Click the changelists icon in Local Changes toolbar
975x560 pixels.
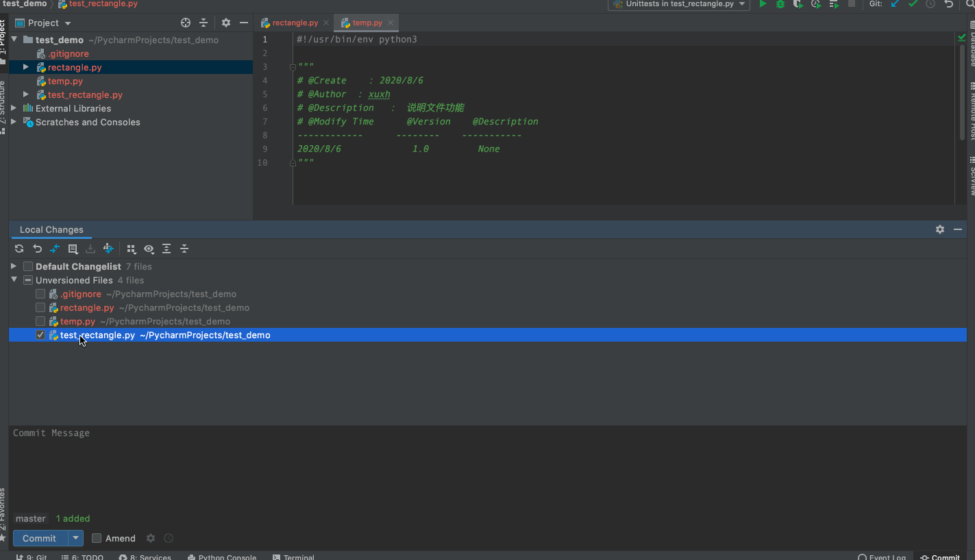point(73,249)
